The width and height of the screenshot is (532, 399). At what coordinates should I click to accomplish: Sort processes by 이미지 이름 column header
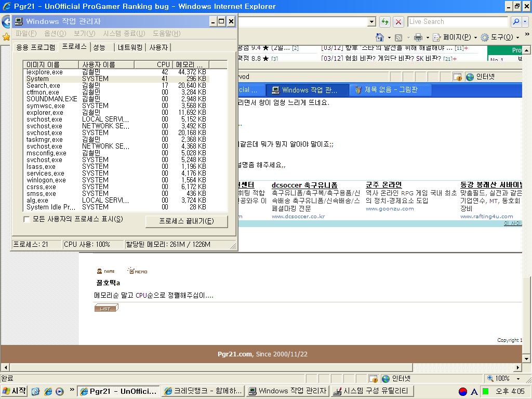[51, 64]
